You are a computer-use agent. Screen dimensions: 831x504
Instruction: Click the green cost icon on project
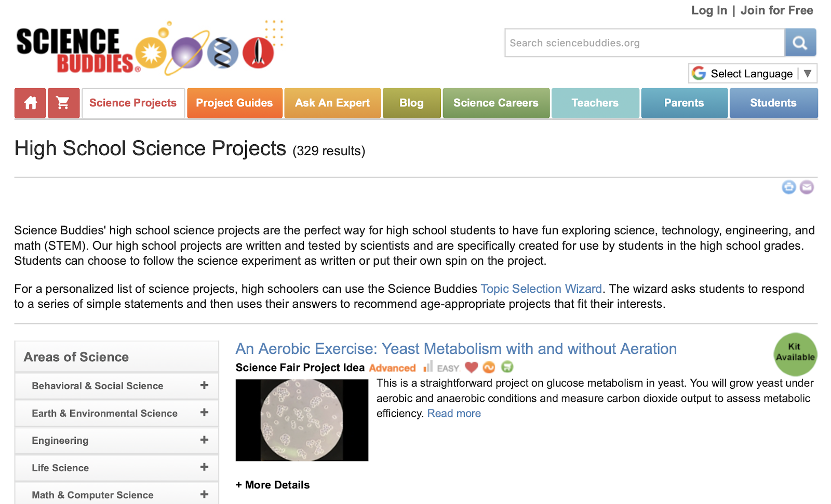[x=507, y=367]
